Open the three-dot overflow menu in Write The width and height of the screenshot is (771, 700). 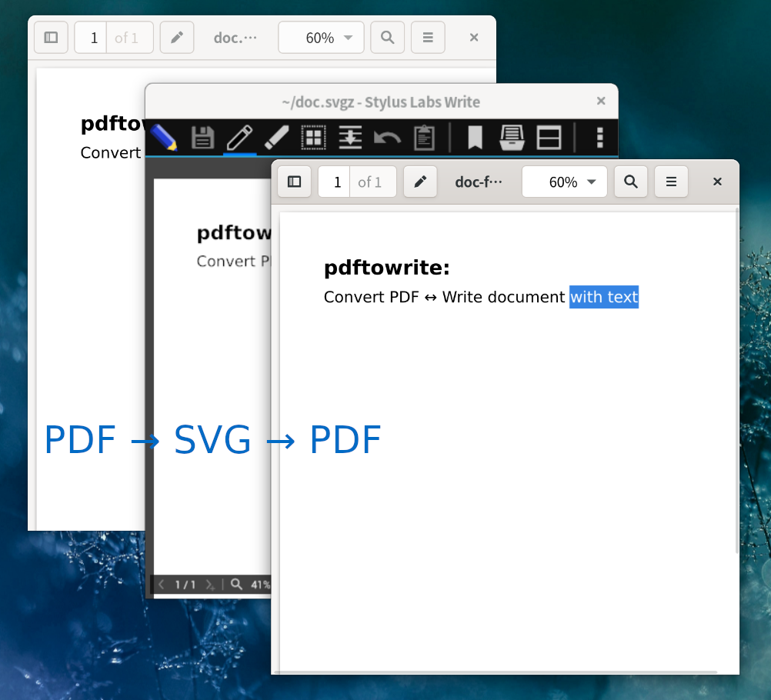[x=599, y=137]
